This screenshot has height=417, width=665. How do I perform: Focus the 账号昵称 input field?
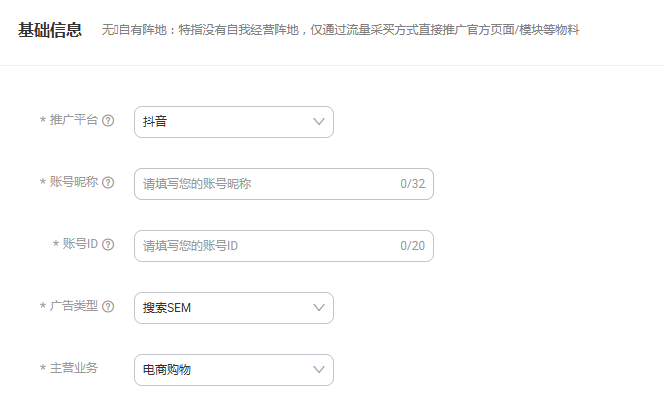point(284,184)
